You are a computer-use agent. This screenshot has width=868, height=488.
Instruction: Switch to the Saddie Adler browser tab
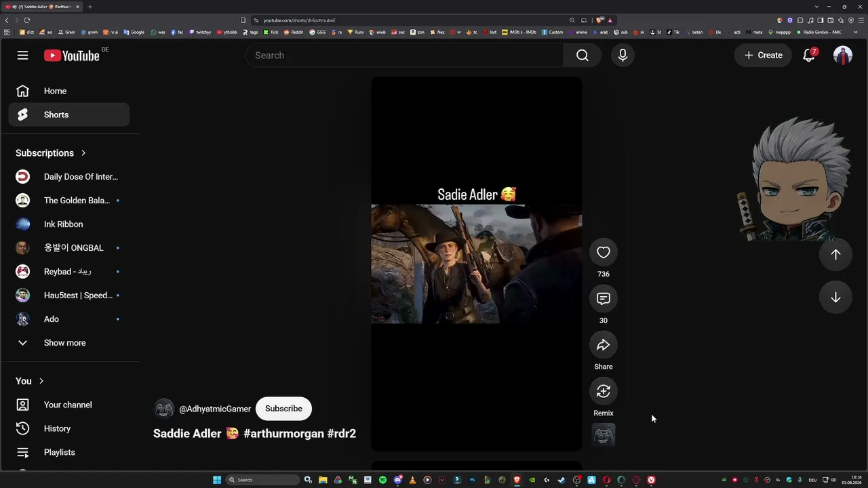[42, 7]
